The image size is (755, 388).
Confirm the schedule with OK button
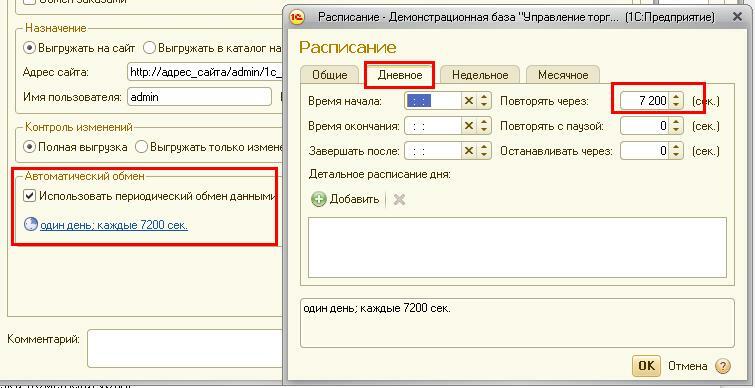646,366
